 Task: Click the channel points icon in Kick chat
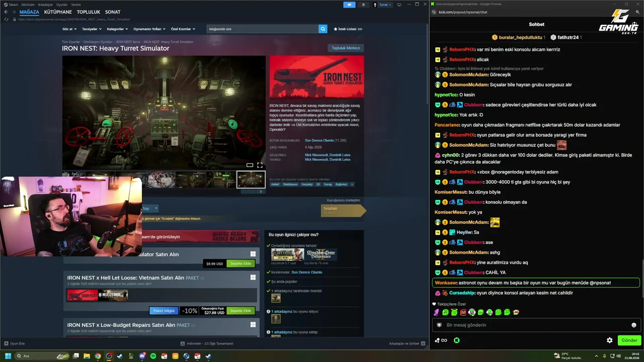pyautogui.click(x=441, y=340)
